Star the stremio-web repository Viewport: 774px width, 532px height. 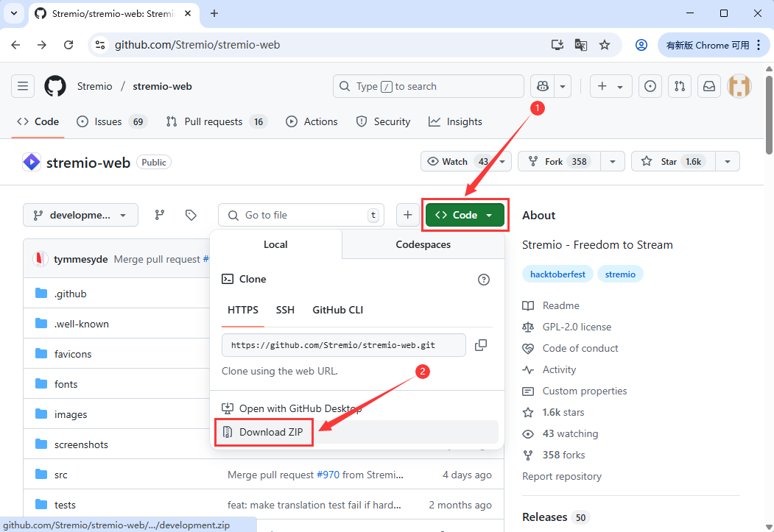click(673, 161)
